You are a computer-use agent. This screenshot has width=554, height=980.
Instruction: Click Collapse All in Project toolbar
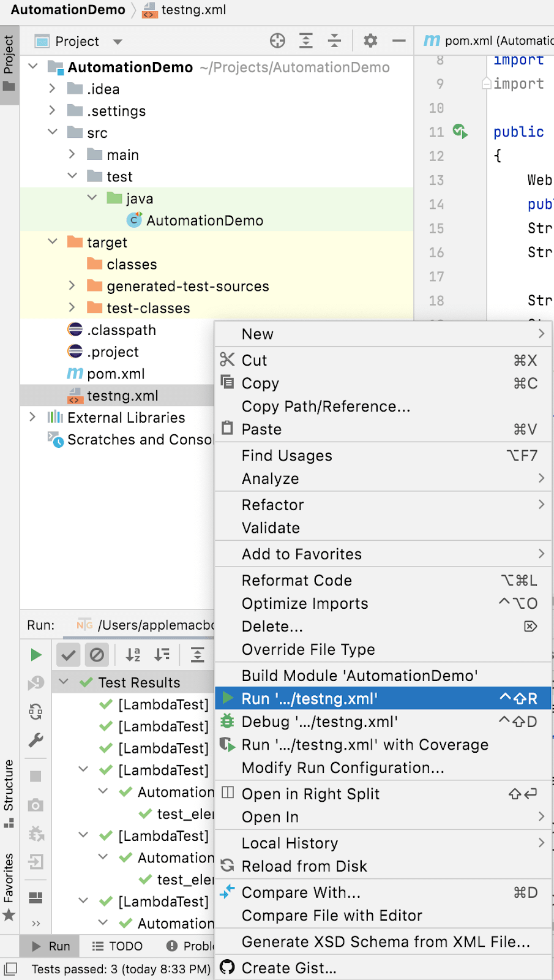click(x=334, y=41)
